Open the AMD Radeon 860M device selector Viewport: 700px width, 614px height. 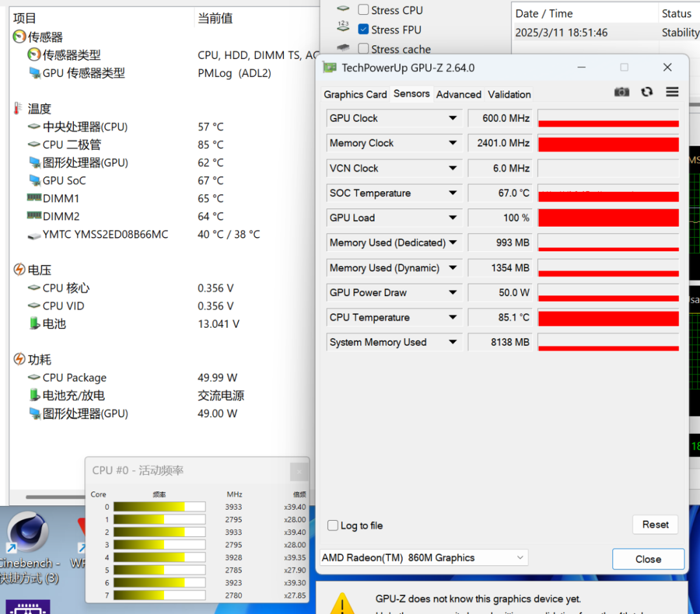click(x=424, y=558)
